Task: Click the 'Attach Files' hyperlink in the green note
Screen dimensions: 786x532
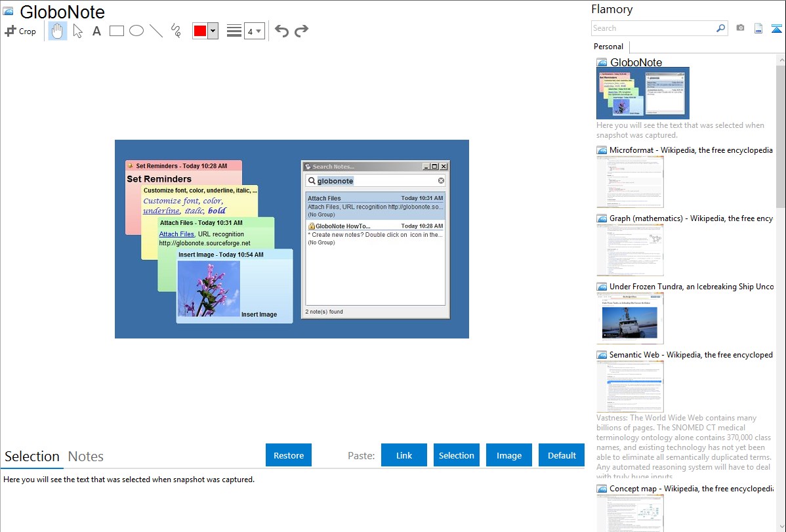Action: [x=176, y=234]
